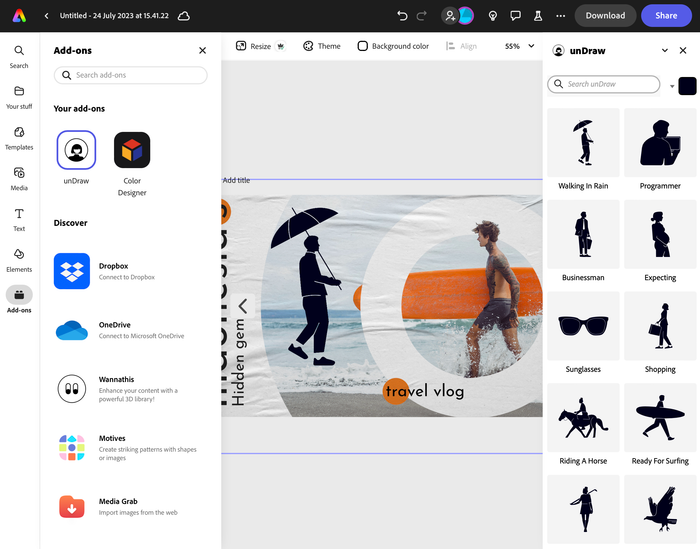Open the Templates panel
The image size is (700, 549).
[19, 137]
